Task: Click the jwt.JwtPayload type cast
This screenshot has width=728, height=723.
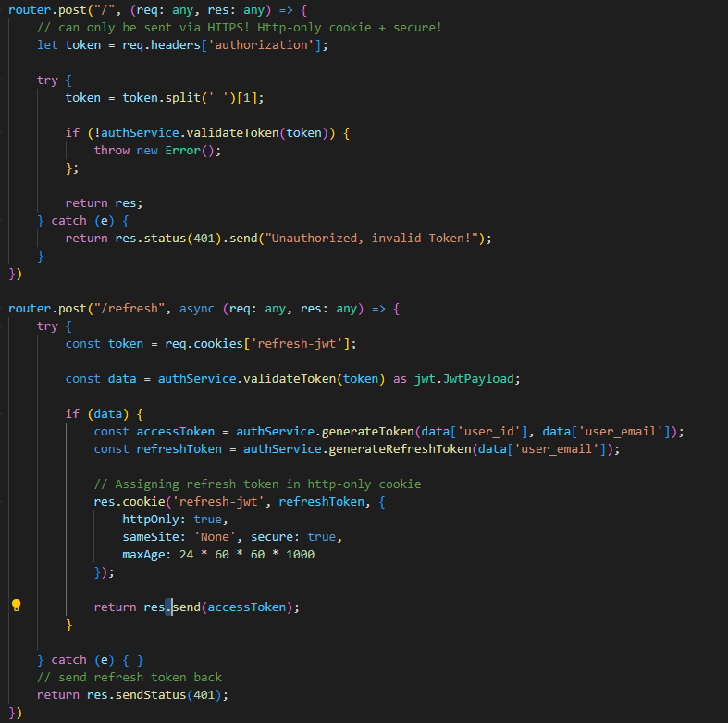Action: (x=464, y=379)
